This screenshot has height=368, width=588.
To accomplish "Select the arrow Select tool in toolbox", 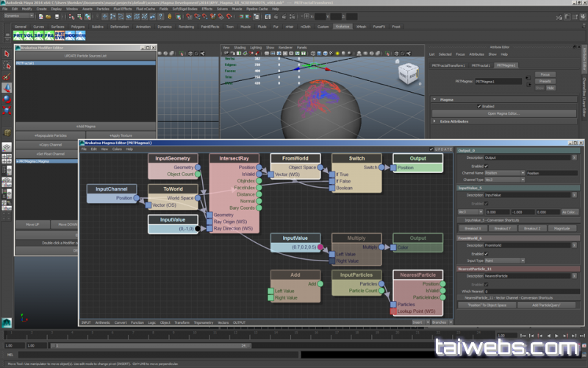I will point(7,54).
